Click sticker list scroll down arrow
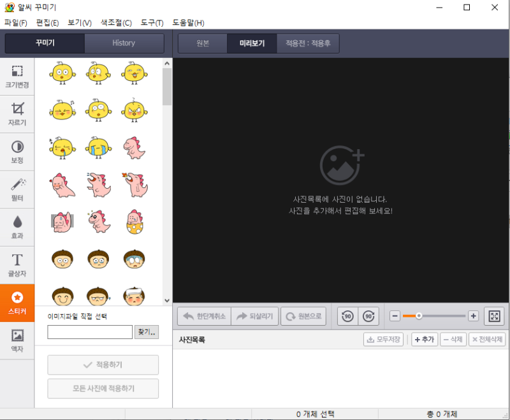Image resolution: width=510 pixels, height=420 pixels. (167, 301)
